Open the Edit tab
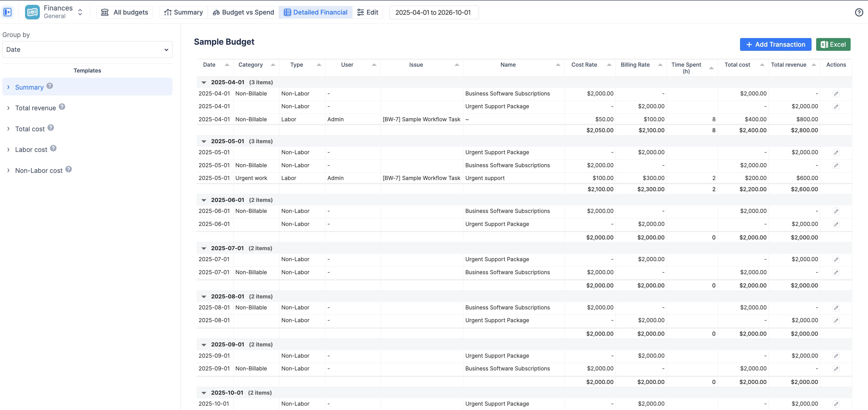 pyautogui.click(x=368, y=12)
